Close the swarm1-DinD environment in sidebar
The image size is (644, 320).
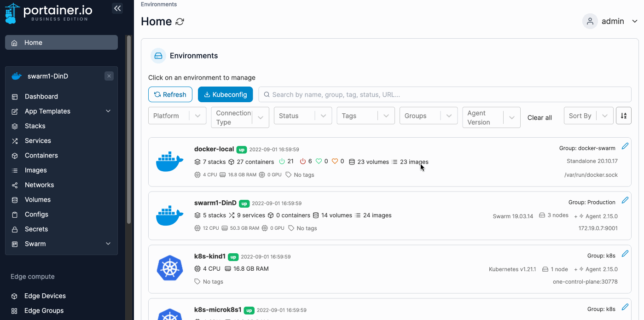109,76
